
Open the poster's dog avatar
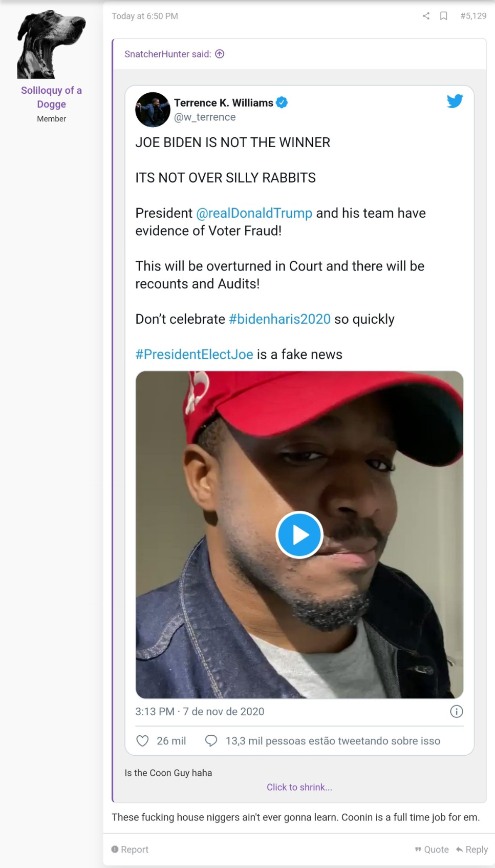pyautogui.click(x=51, y=44)
